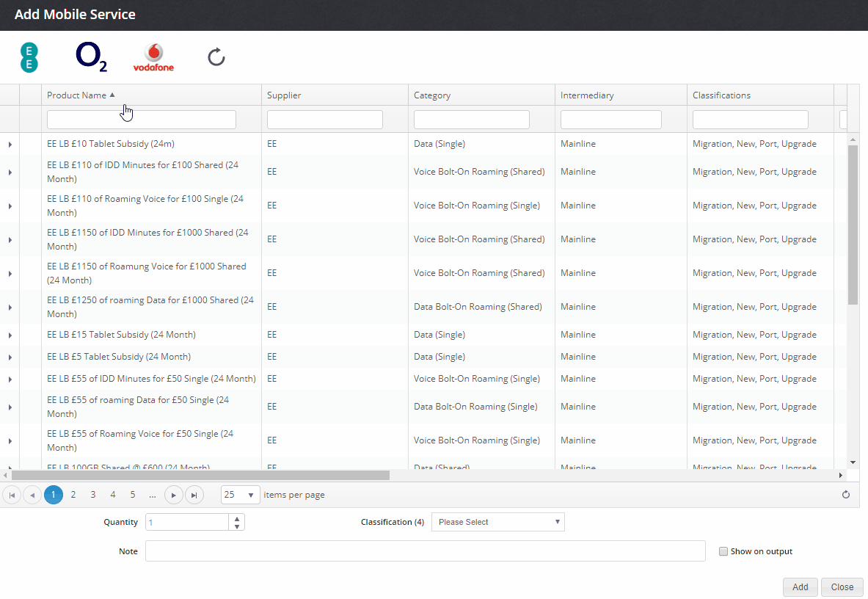Image resolution: width=868 pixels, height=599 pixels.
Task: Expand the EE LB £5 Tablet Subsidy row
Action: 10,357
